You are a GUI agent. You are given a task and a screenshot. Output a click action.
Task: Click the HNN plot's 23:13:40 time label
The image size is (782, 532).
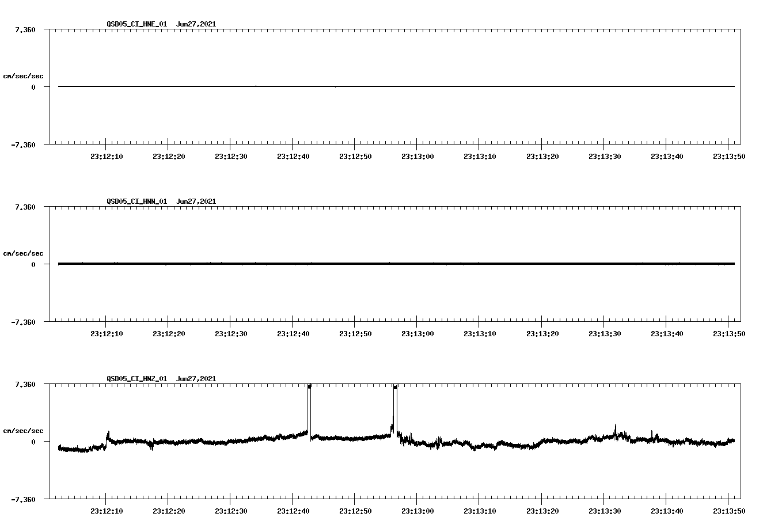click(x=666, y=333)
